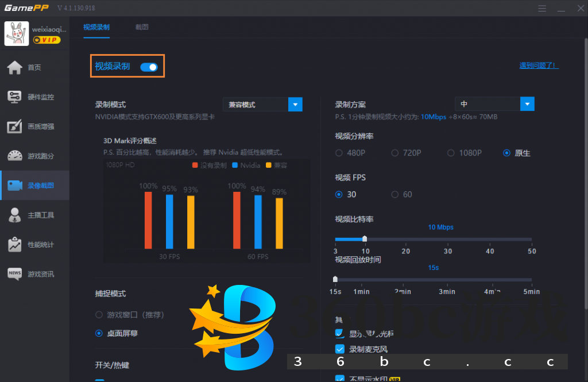Image resolution: width=588 pixels, height=382 pixels.
Task: Switch to the 截图 screenshot tab
Action: pyautogui.click(x=141, y=26)
